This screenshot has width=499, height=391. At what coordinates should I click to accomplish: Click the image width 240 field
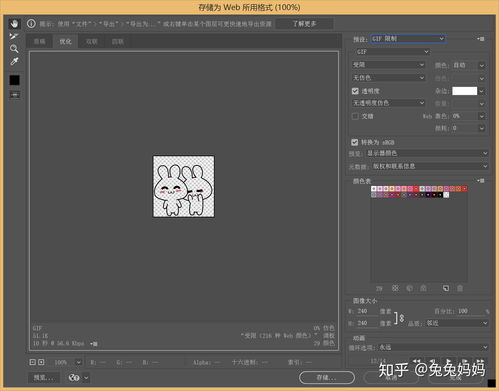click(x=366, y=311)
